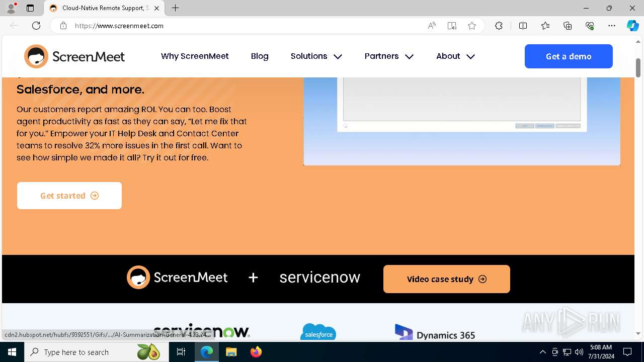Open the Collections icon
This screenshot has height=362, width=644.
pyautogui.click(x=568, y=26)
